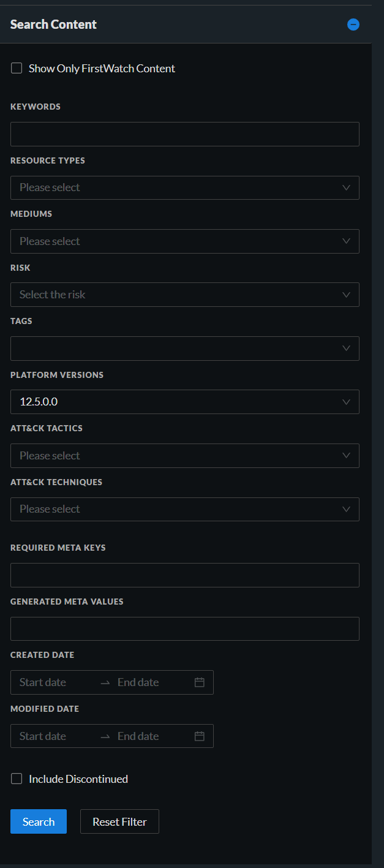This screenshot has height=868, width=384.
Task: Click the Resource Types chevron arrow
Action: pos(347,187)
